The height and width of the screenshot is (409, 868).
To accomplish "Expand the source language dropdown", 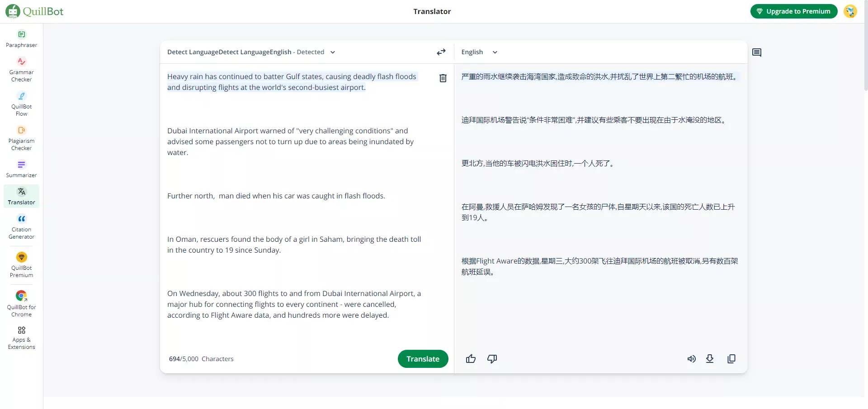I will (251, 52).
